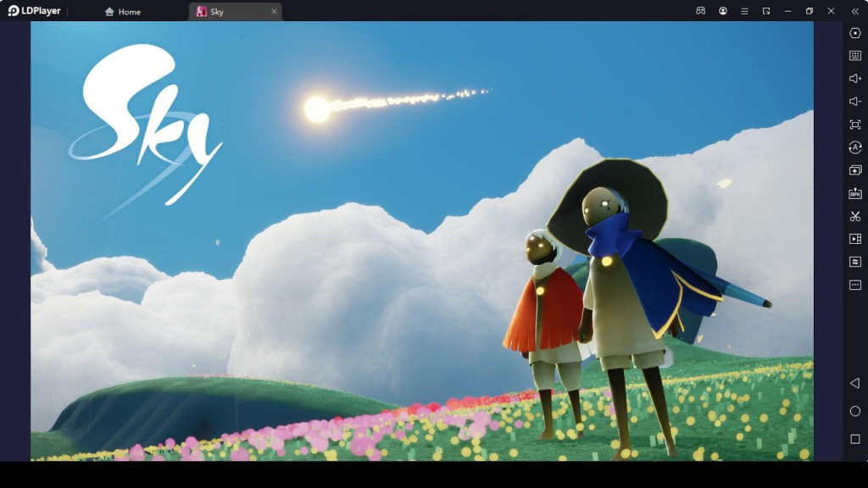Increase volume using sidebar speaker plus icon

point(854,79)
